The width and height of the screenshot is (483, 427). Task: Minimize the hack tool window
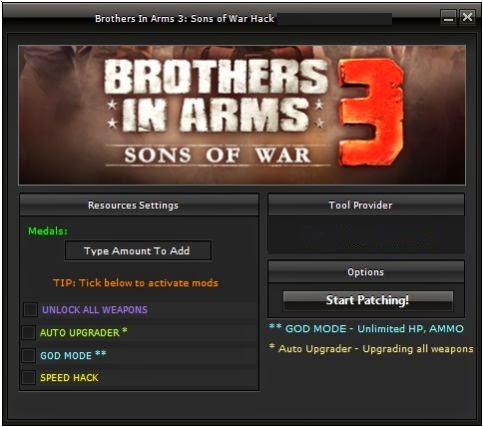[x=448, y=17]
